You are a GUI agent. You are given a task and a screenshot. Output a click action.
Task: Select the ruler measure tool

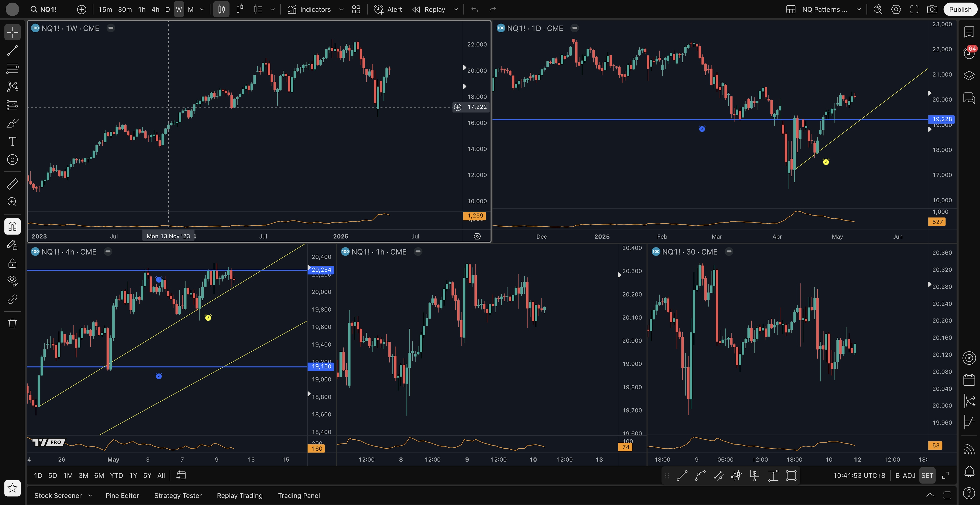pos(12,184)
